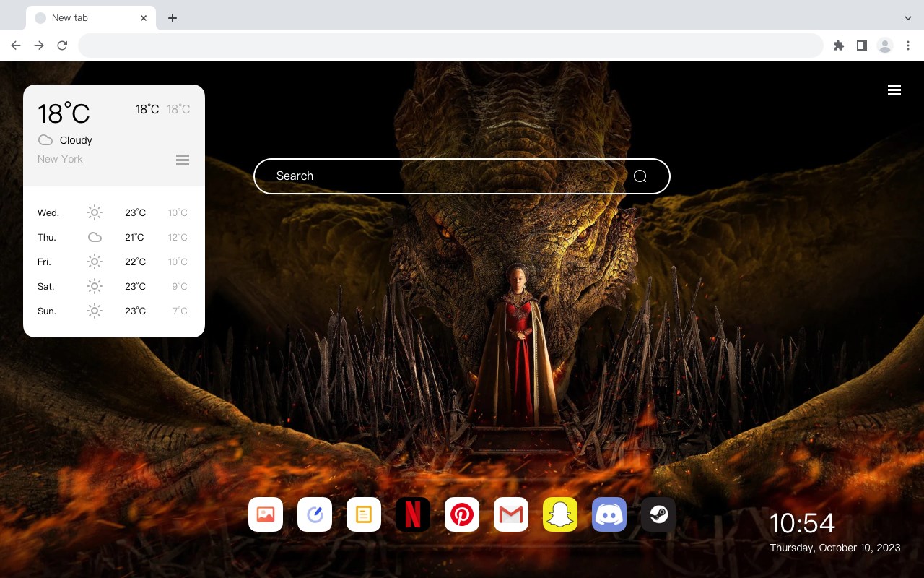Click the search magnifier icon
The height and width of the screenshot is (578, 924).
(640, 176)
